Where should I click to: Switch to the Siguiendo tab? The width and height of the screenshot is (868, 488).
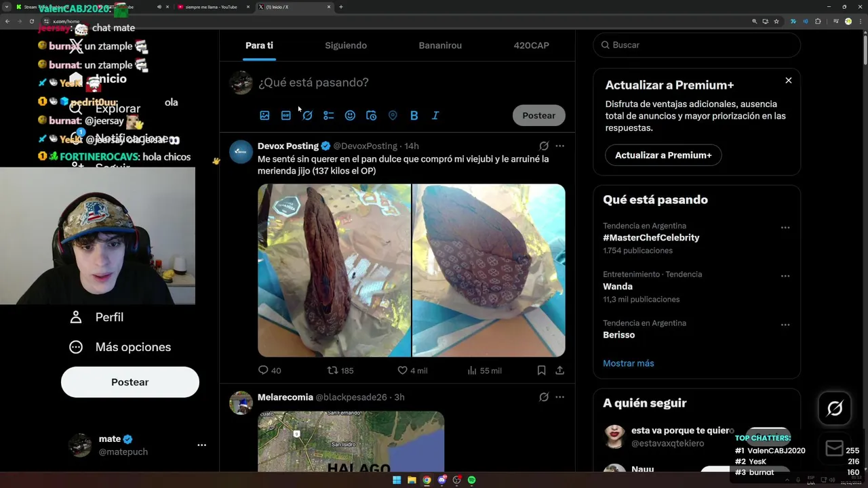tap(346, 45)
